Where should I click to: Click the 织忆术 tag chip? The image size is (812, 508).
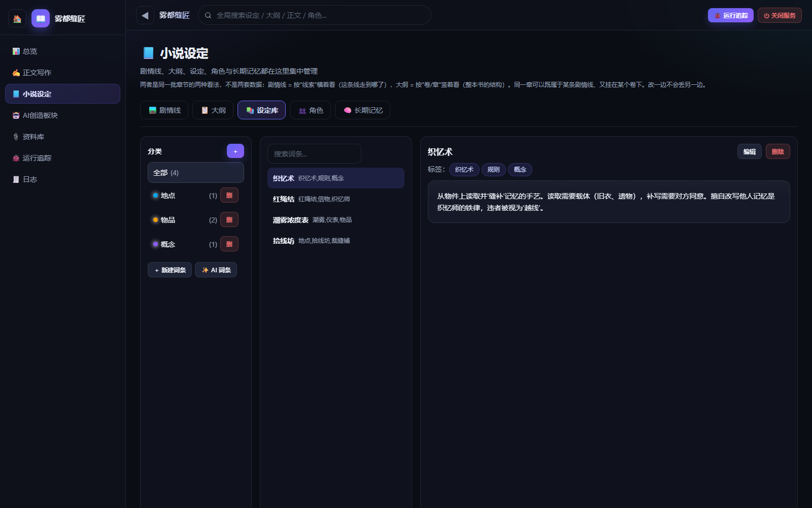coord(464,170)
